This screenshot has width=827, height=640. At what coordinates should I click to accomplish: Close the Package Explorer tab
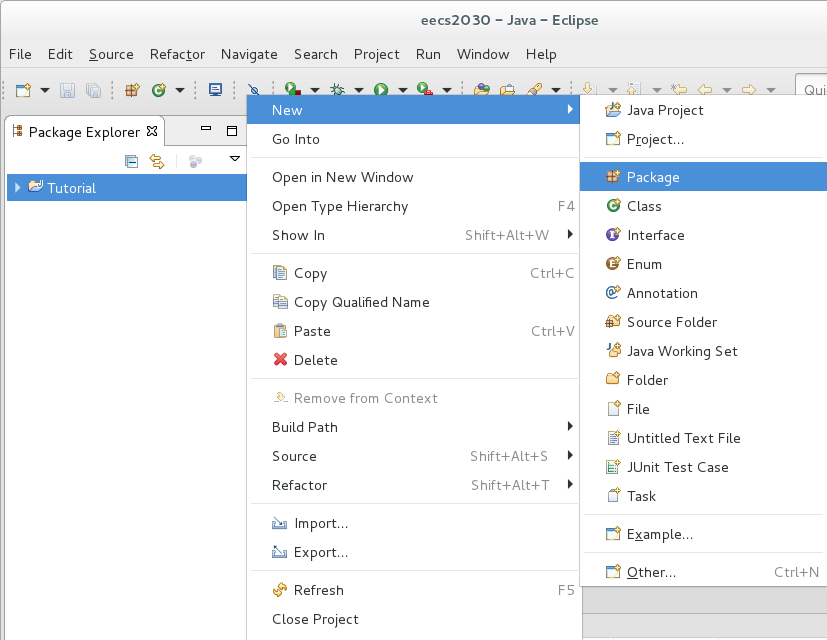coord(152,131)
